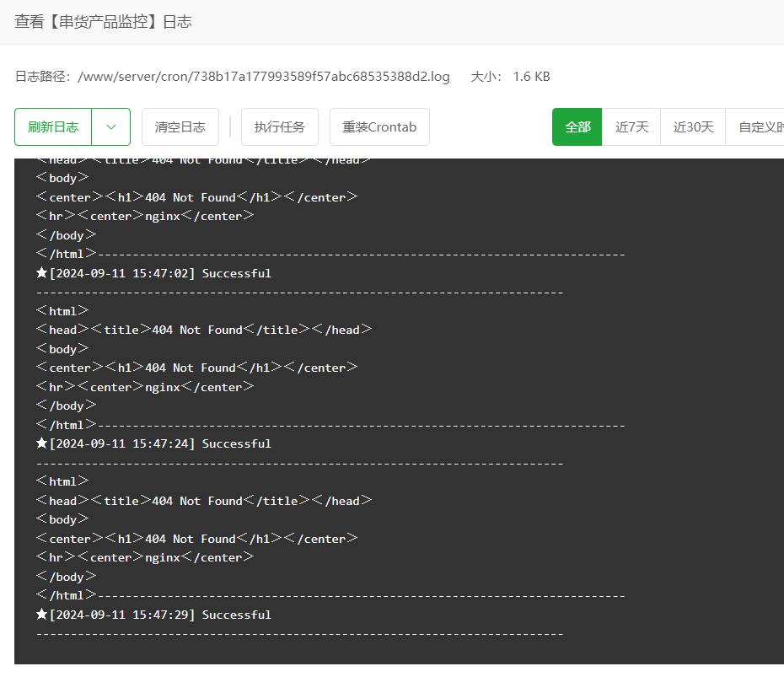Click the 1.6 KB size value

click(x=531, y=77)
